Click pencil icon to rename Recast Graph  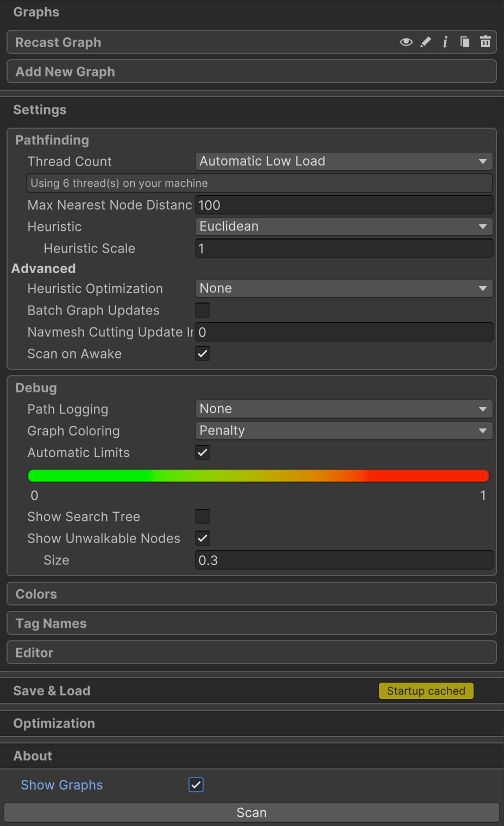pos(426,42)
